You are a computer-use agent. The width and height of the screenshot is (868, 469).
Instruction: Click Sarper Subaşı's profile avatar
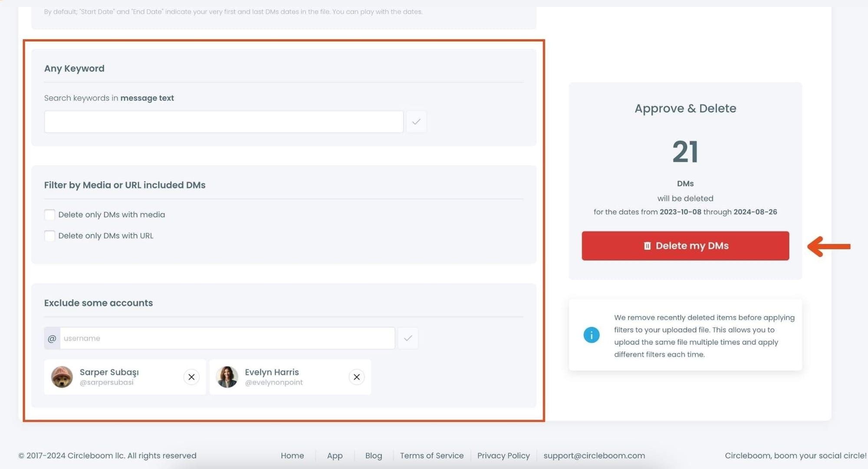coord(62,377)
